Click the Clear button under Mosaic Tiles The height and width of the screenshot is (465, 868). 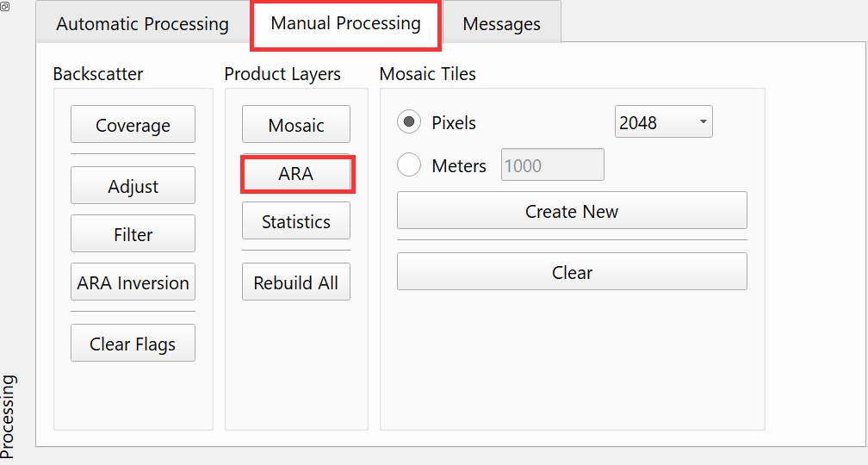[x=572, y=272]
